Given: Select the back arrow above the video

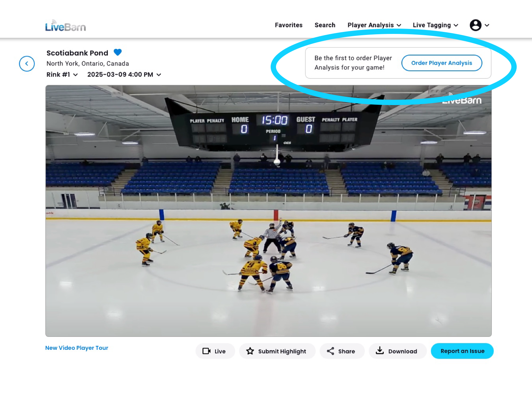Looking at the screenshot, I should coord(27,64).
